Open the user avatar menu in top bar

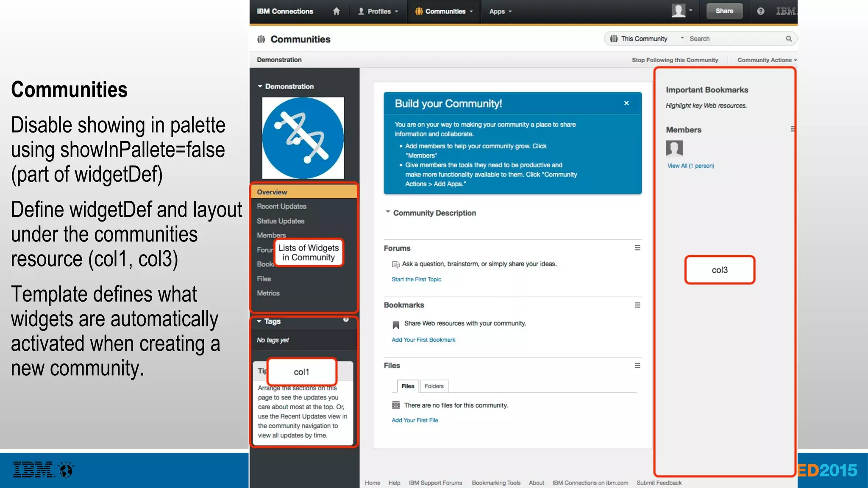click(x=682, y=11)
